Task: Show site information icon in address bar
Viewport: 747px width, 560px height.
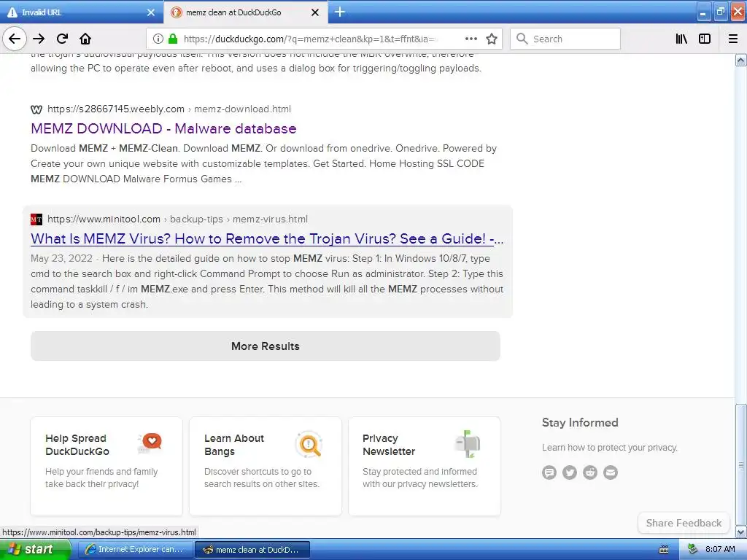Action: (x=158, y=39)
